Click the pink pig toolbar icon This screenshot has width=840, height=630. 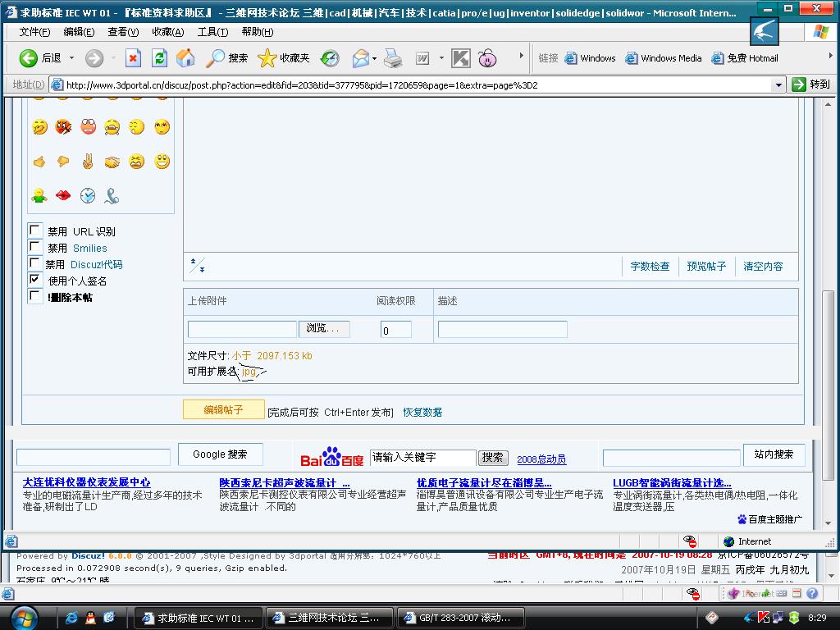click(487, 58)
